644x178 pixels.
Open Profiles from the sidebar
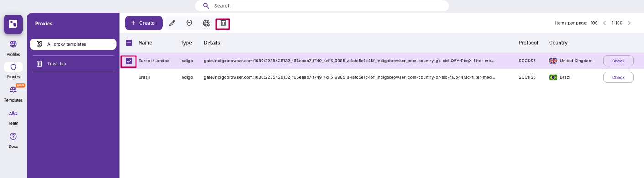tap(13, 48)
